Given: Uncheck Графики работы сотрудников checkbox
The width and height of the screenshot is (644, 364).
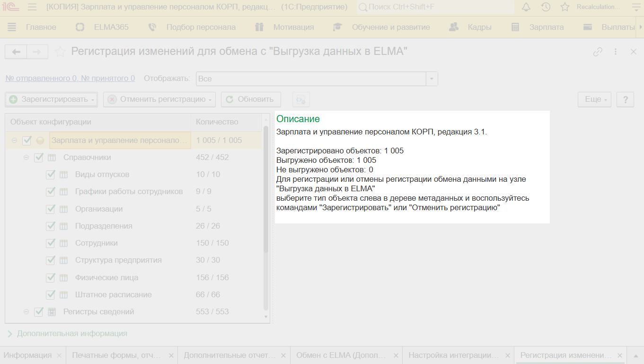Looking at the screenshot, I should (x=51, y=192).
